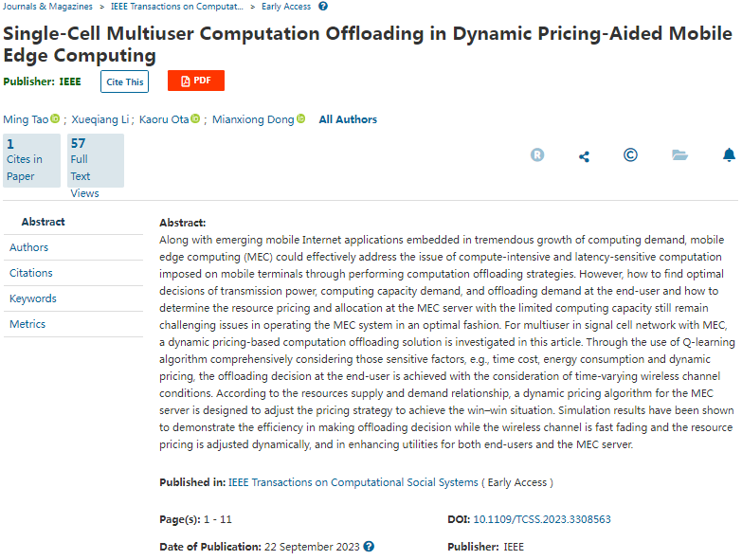Click the Early Access help question icon
742x560 pixels.
pos(323,7)
